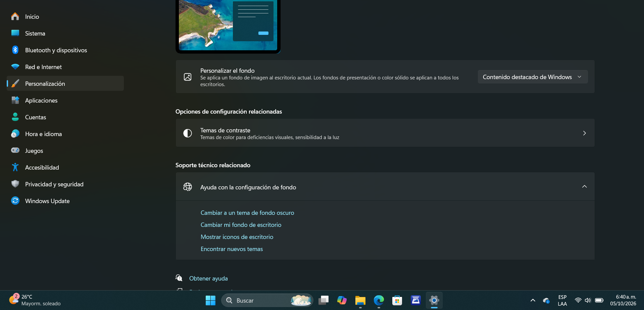This screenshot has width=644, height=310.
Task: Open the Windows Start menu
Action: click(x=210, y=300)
